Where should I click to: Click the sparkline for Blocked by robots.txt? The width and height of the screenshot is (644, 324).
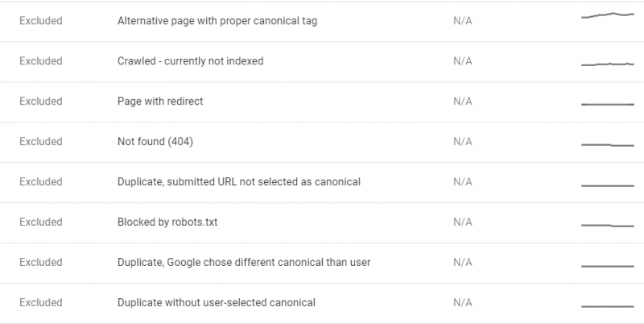pyautogui.click(x=608, y=226)
